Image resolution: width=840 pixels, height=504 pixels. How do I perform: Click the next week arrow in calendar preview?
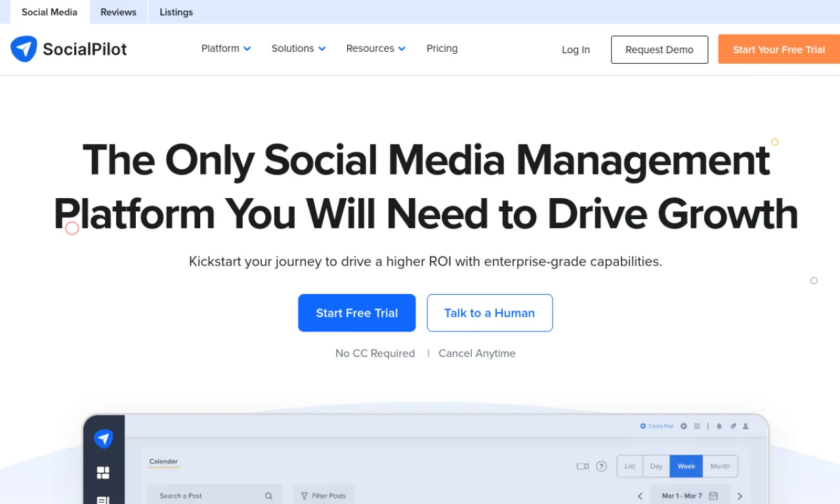click(740, 496)
